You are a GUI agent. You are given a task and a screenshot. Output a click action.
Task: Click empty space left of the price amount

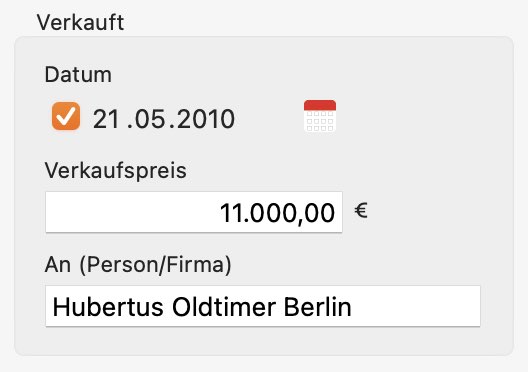(x=131, y=212)
